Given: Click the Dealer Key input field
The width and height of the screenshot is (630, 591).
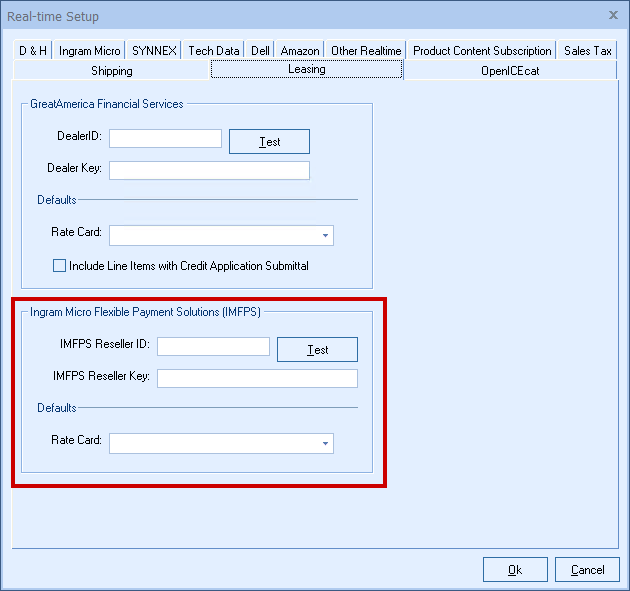Looking at the screenshot, I should pos(209,170).
